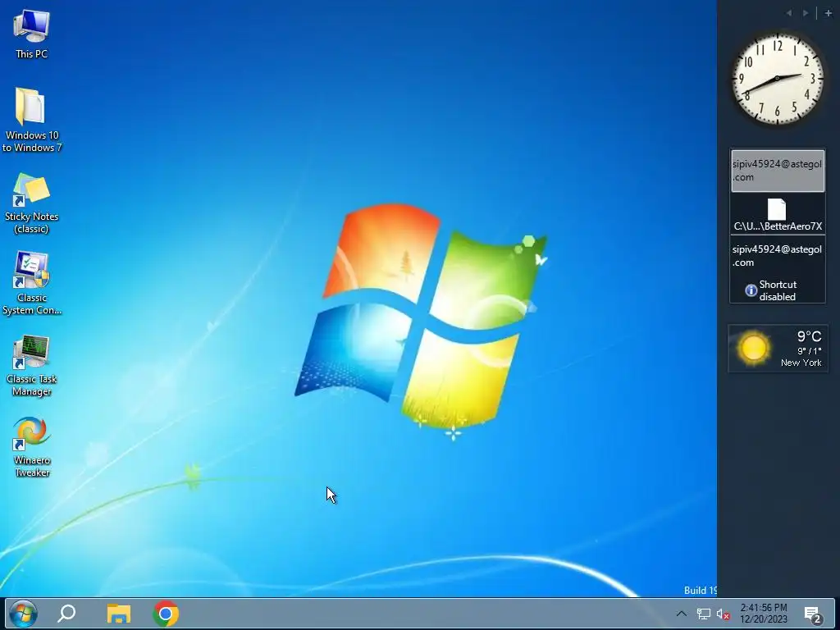Show hidden tray icons chevron
The width and height of the screenshot is (840, 630).
[681, 614]
